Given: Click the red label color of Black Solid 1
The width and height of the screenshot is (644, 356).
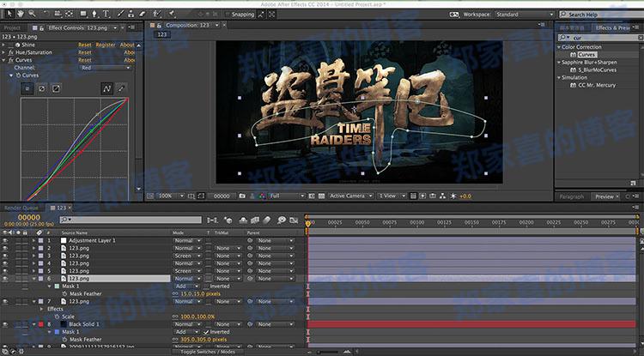Looking at the screenshot, I should (41, 324).
